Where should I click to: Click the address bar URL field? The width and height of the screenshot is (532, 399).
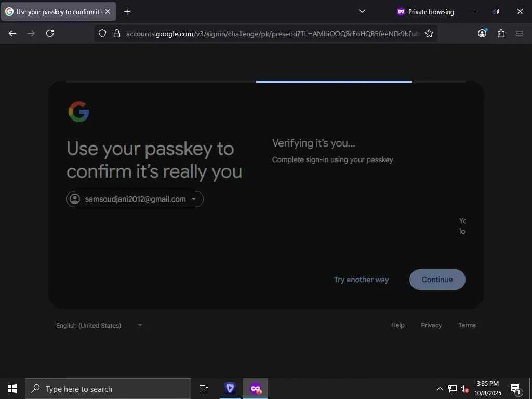[272, 34]
